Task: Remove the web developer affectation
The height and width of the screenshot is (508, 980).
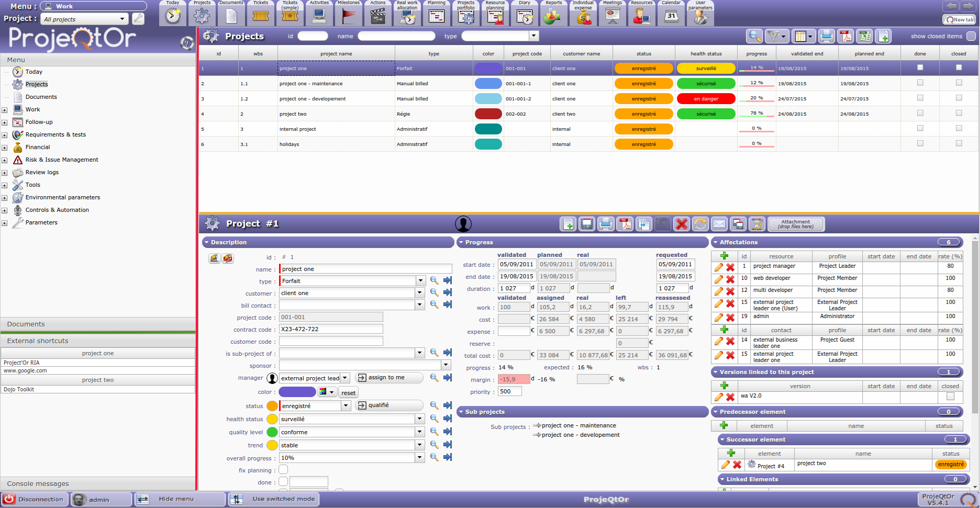Action: (730, 279)
